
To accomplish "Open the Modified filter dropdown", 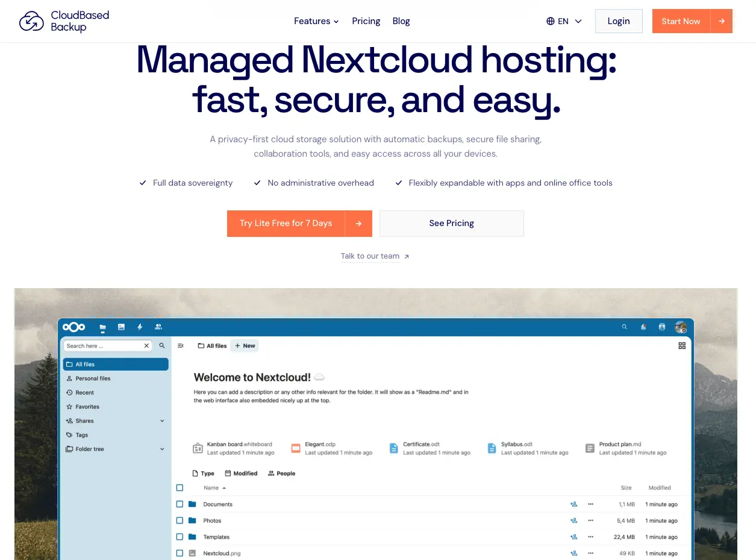I will pos(241,473).
